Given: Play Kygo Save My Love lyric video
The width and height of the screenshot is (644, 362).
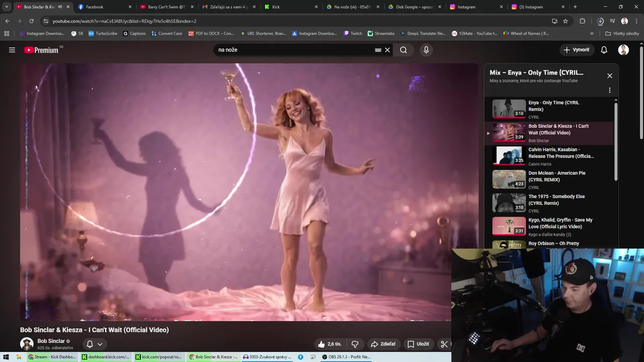Looking at the screenshot, I should (x=550, y=227).
